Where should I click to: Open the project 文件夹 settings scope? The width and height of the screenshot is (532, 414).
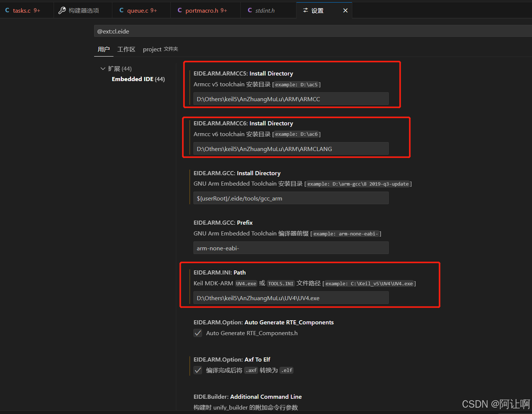point(160,49)
